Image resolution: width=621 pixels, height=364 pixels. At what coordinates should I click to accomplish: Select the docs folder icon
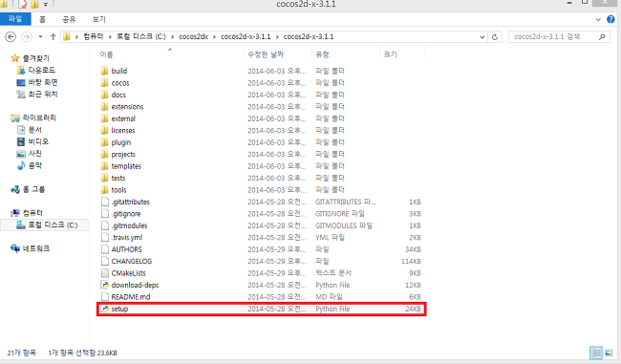point(104,95)
